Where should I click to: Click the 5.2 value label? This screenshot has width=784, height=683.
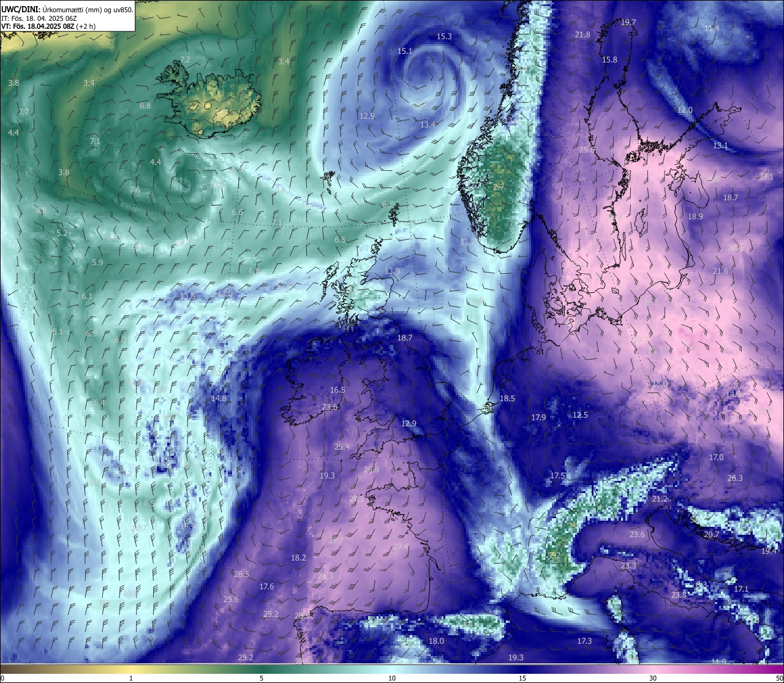coord(62,233)
